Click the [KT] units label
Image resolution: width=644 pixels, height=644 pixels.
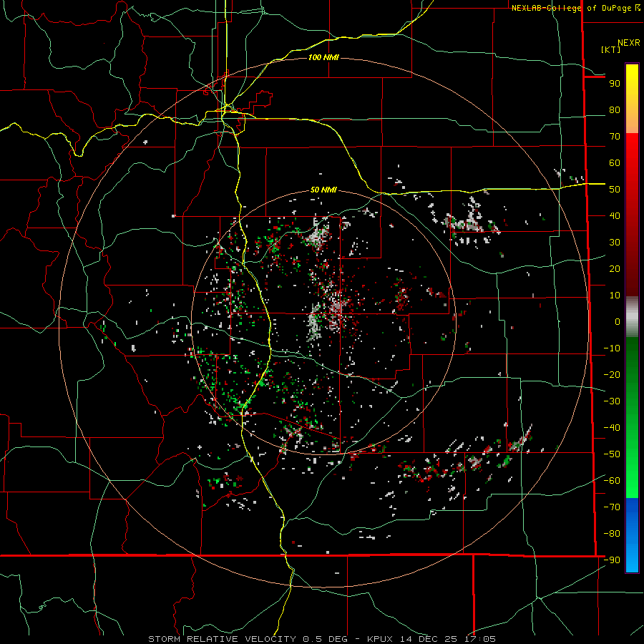pos(610,49)
